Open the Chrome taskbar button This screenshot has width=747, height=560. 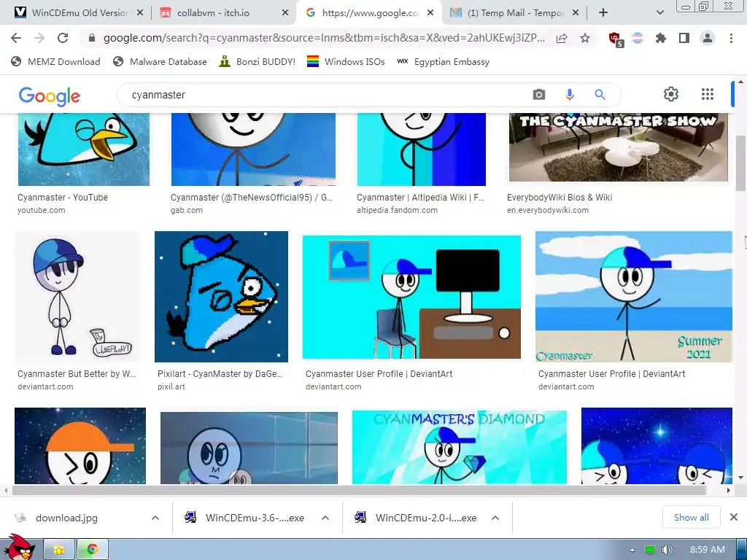click(93, 550)
